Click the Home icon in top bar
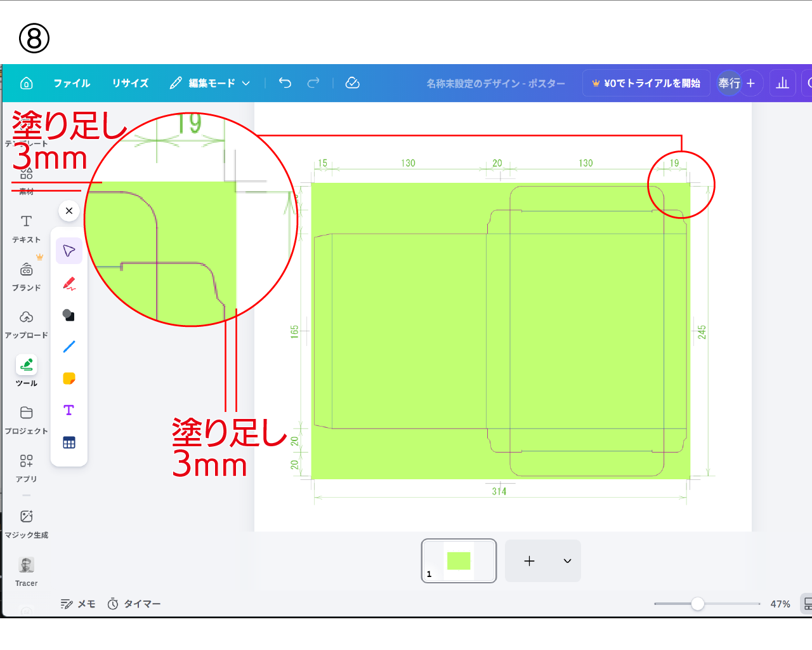Screen dimensions: 812x650 27,83
